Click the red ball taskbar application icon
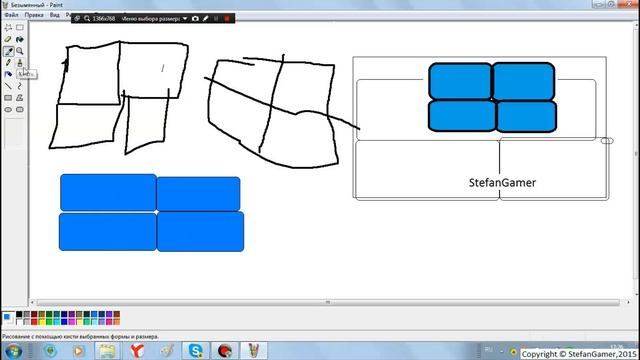The height and width of the screenshot is (360, 640). click(224, 351)
